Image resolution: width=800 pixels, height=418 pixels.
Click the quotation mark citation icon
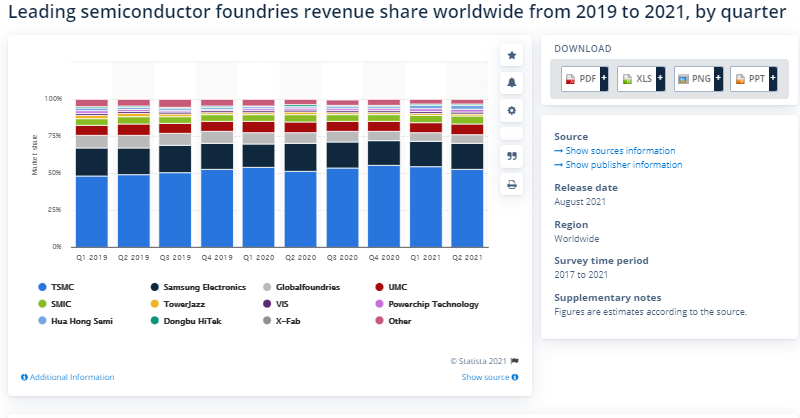click(x=512, y=156)
